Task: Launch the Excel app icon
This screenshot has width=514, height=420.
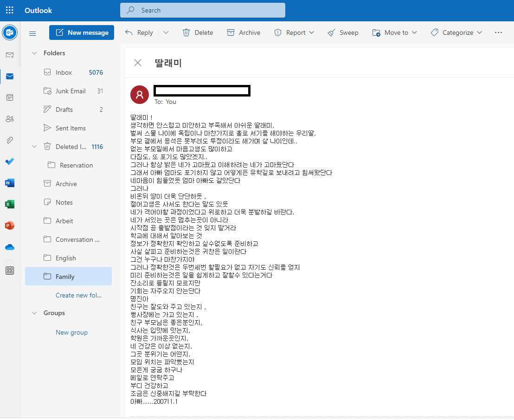Action: (10, 204)
